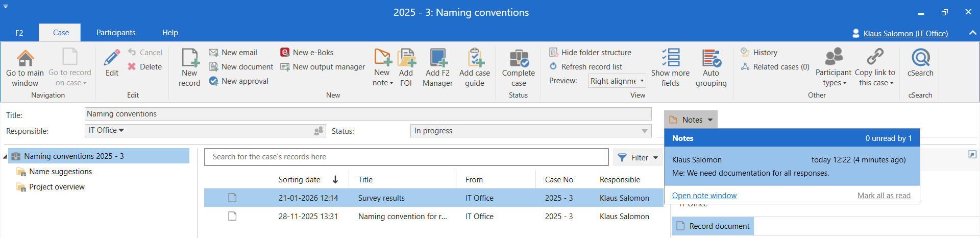Screen dimensions: 980x238
Task: Toggle Auto grouping
Action: (711, 67)
